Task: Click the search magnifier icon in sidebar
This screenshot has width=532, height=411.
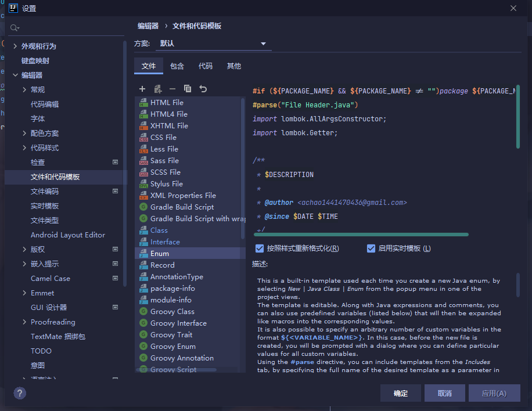Action: tap(15, 28)
